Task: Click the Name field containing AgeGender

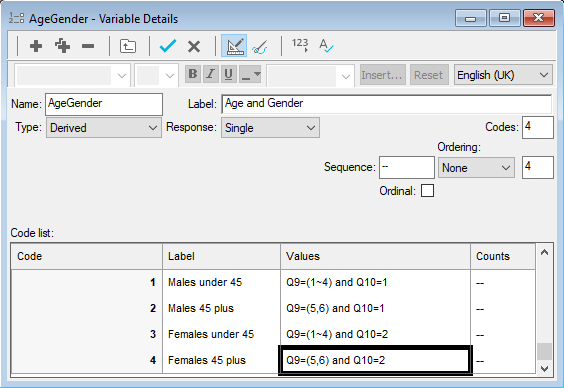Action: tap(104, 104)
